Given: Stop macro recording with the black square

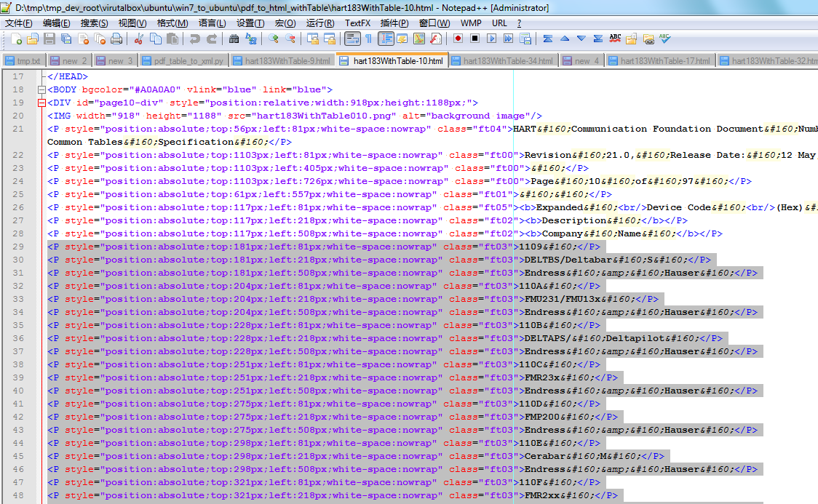Looking at the screenshot, I should (474, 39).
